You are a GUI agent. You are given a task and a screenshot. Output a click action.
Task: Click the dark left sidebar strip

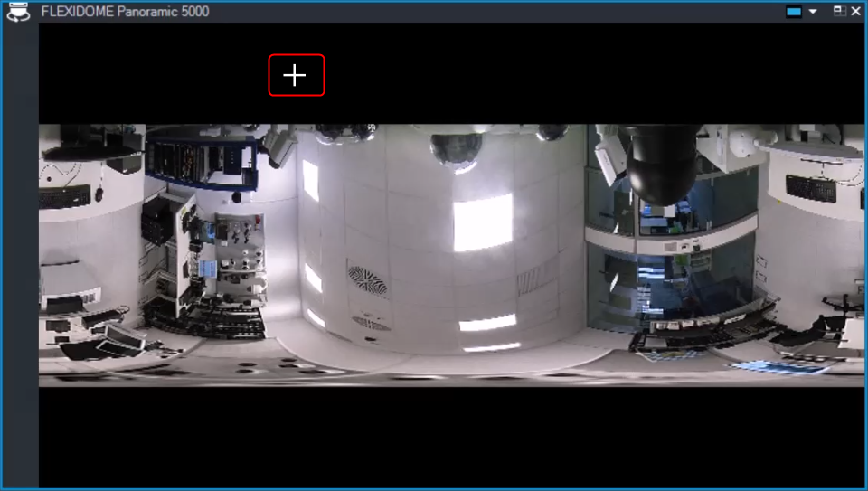tap(20, 253)
